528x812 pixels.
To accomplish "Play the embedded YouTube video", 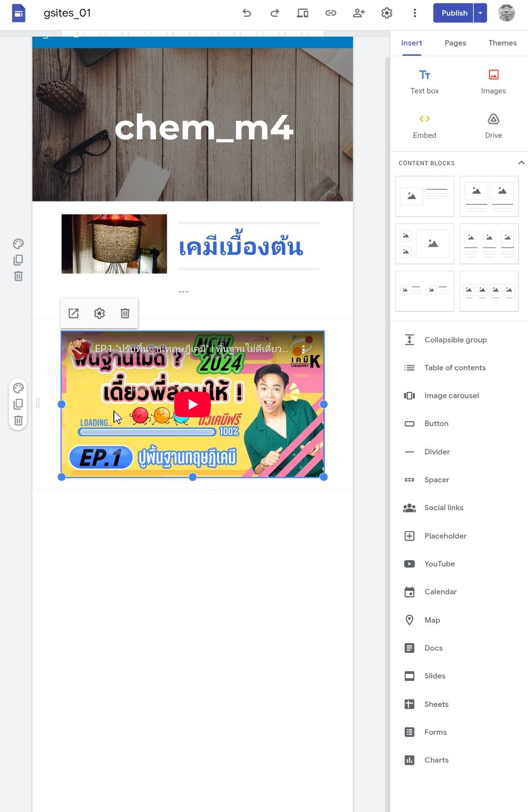I will pos(193,405).
